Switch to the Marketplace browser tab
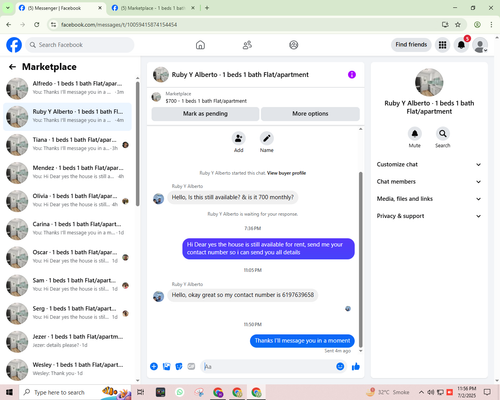500x400 pixels. click(153, 8)
